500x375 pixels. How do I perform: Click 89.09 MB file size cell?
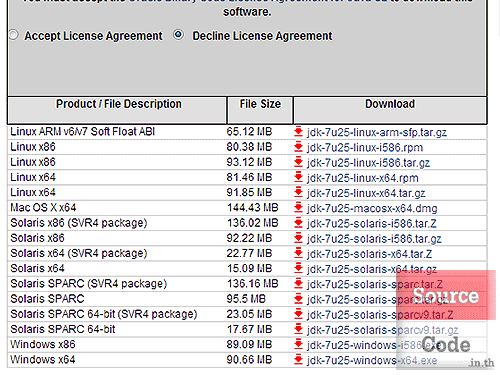(x=249, y=344)
